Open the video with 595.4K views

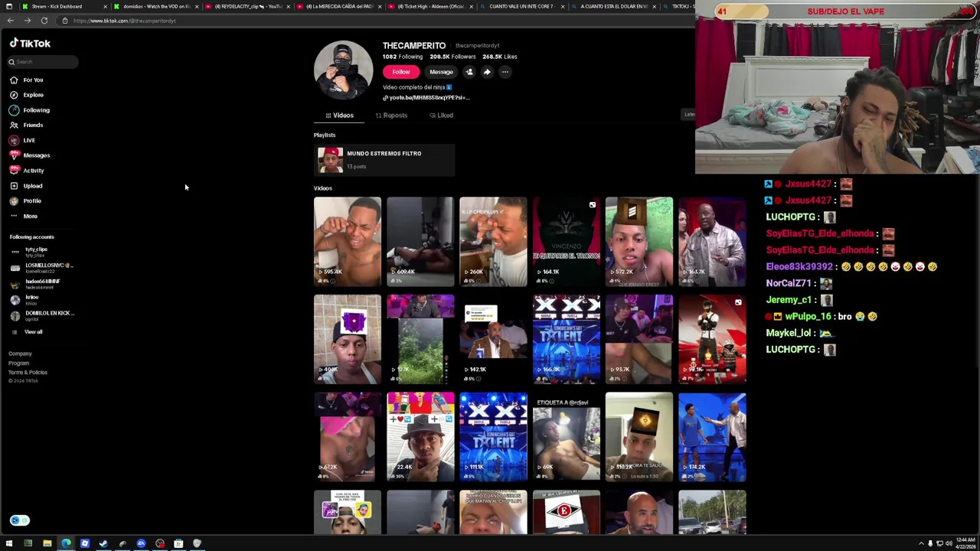coord(347,242)
